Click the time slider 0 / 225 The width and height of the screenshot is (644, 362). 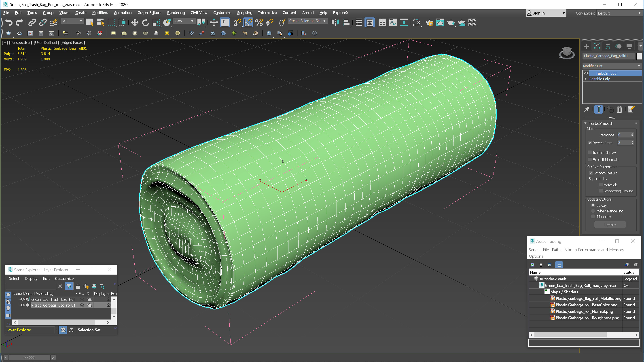tap(30, 358)
